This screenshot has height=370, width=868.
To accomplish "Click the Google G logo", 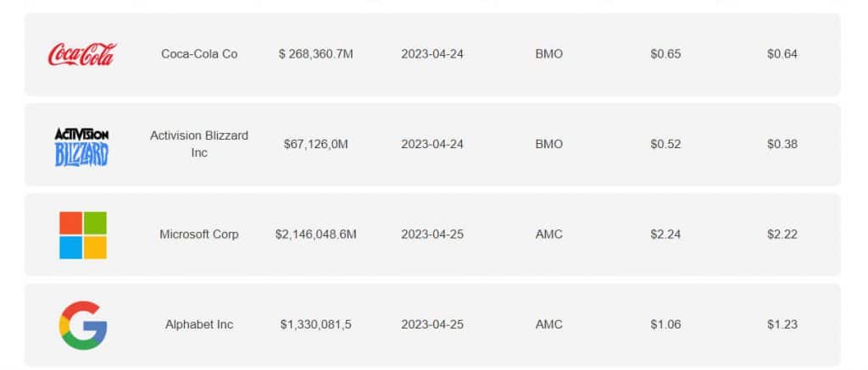I will (83, 325).
